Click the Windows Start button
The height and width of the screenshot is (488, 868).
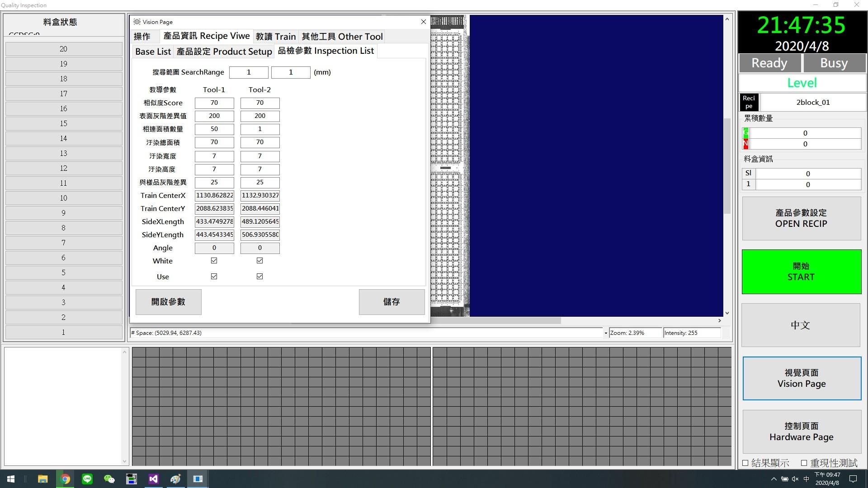pos(11,479)
